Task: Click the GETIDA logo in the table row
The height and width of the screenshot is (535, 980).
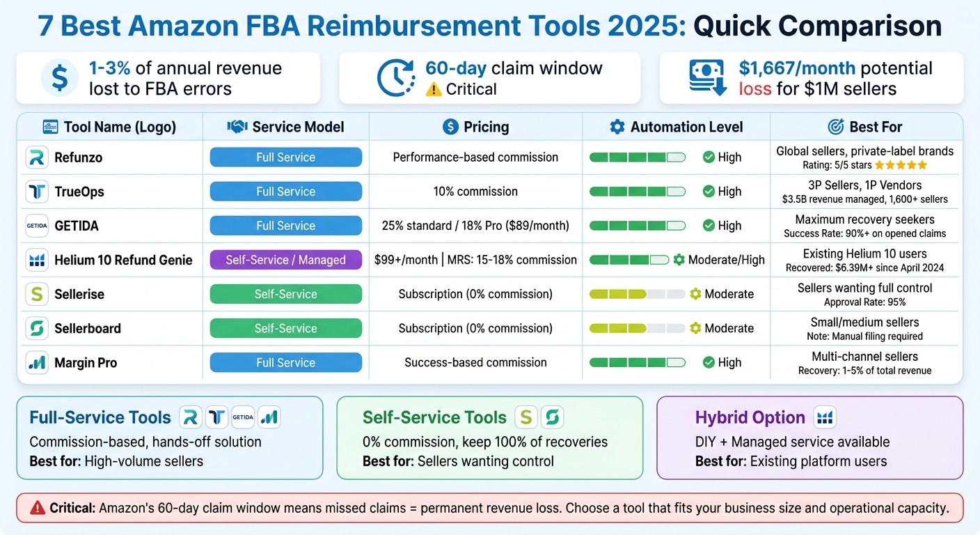Action: (x=36, y=226)
